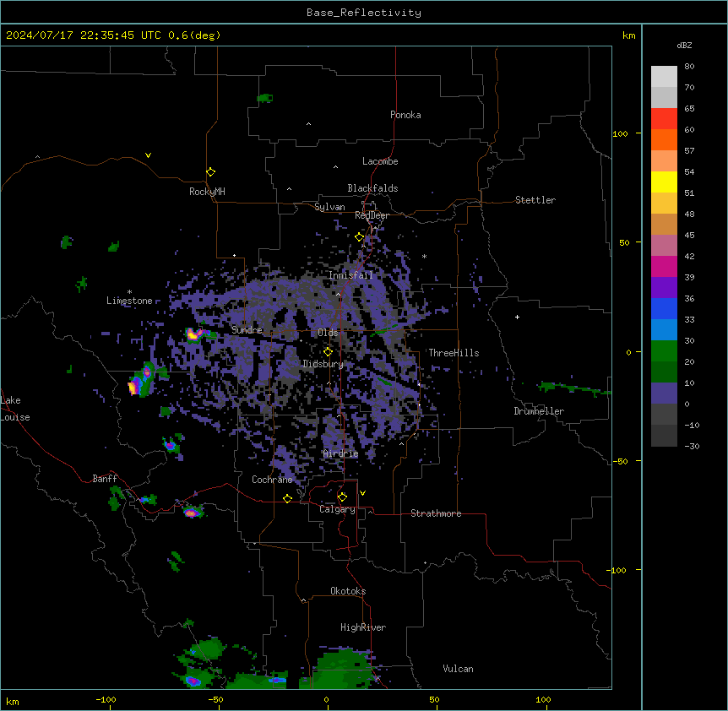728x711 pixels.
Task: Click the Drumheller label
Action: pos(539,411)
